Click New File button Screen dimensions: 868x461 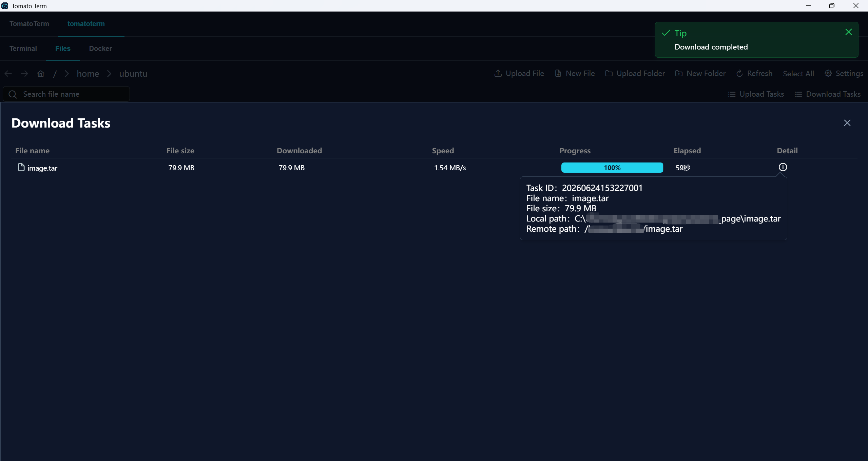tap(575, 74)
